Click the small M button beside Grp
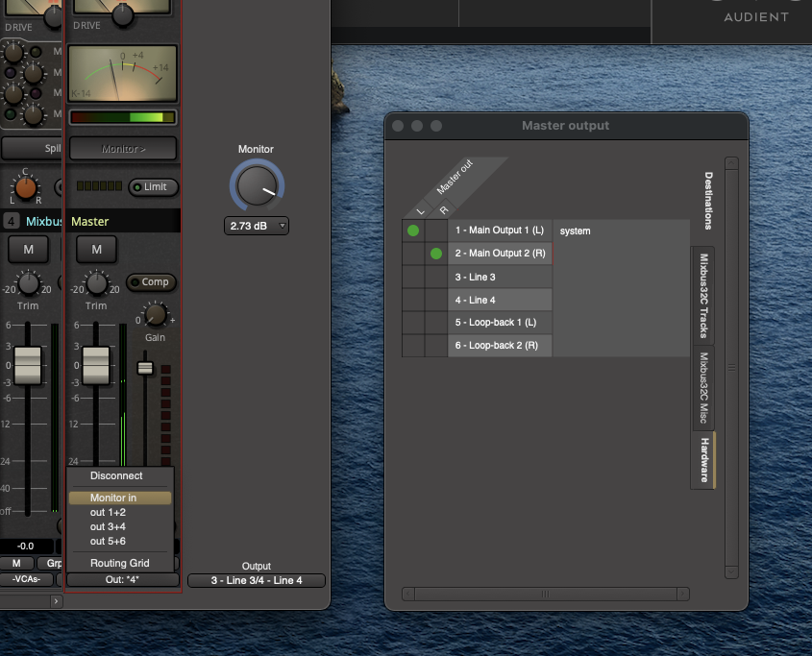812x656 pixels. coord(16,564)
